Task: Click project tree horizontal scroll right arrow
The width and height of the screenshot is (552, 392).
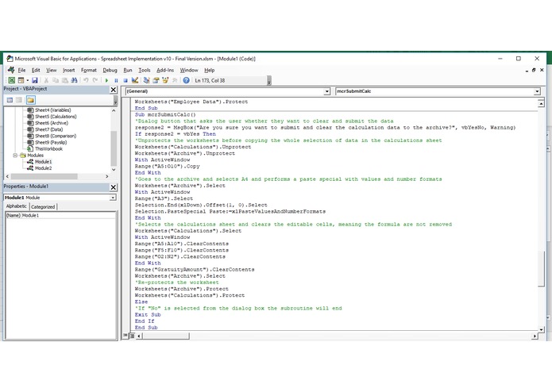Action: (107, 176)
